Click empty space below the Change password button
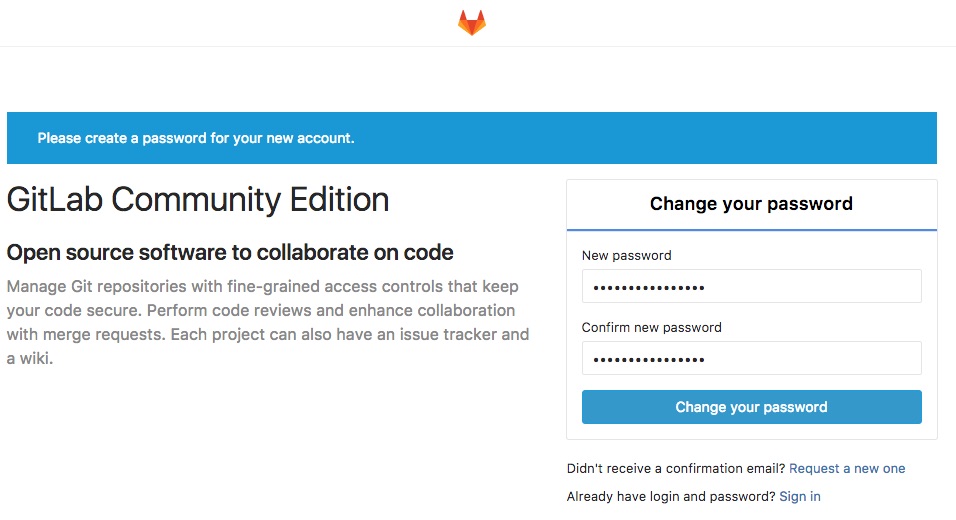The image size is (956, 520). point(751,432)
